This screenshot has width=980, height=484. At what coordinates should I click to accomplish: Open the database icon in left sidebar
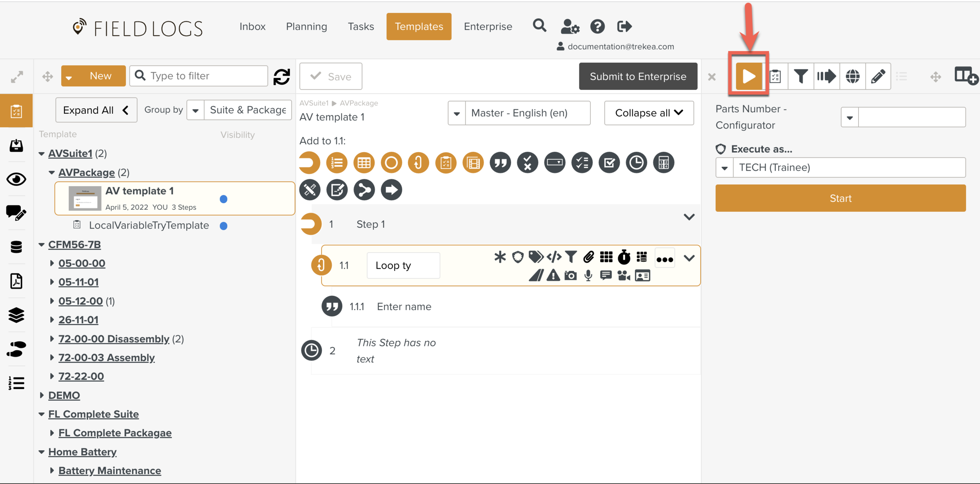pos(16,247)
